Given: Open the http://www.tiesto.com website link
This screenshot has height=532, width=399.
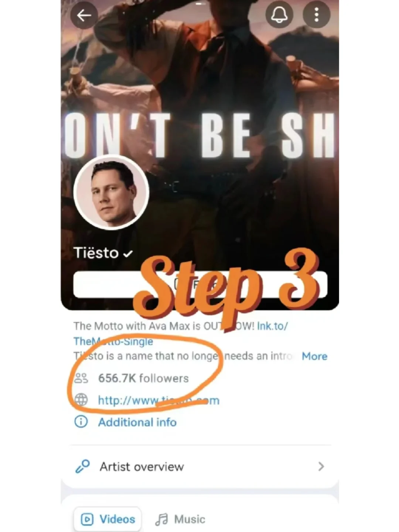Looking at the screenshot, I should tap(158, 400).
